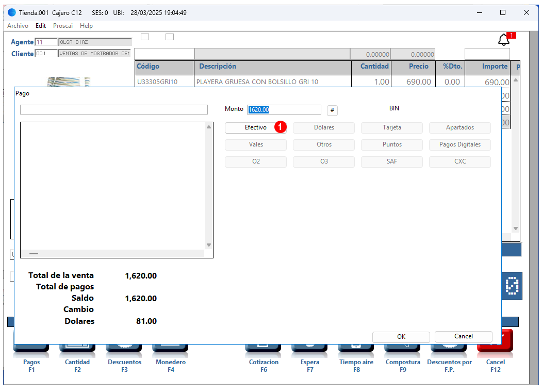Click product code U33305GRI10 cell
The image size is (542, 392).
(x=164, y=82)
